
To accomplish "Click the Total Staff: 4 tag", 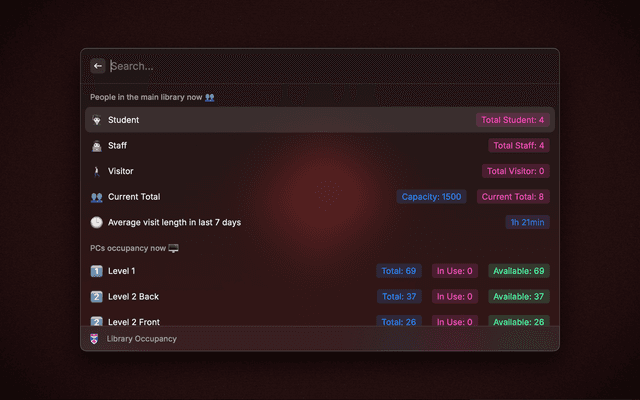I will click(519, 146).
